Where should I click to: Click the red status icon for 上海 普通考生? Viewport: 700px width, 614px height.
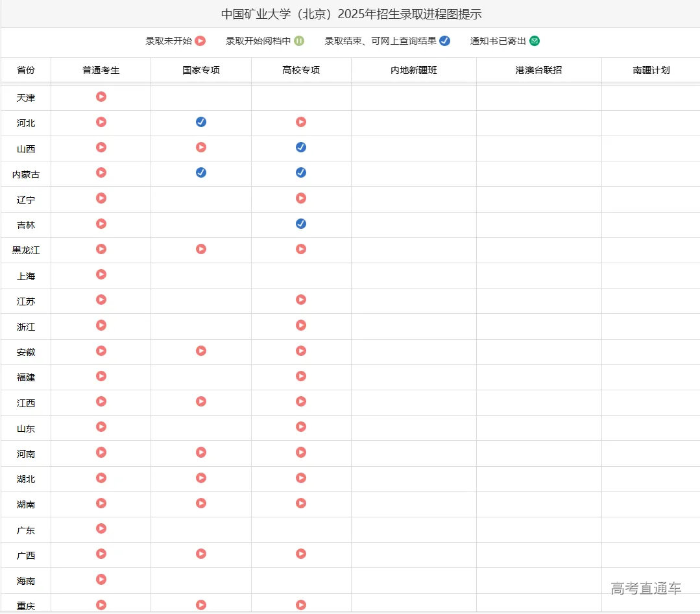coord(101,274)
